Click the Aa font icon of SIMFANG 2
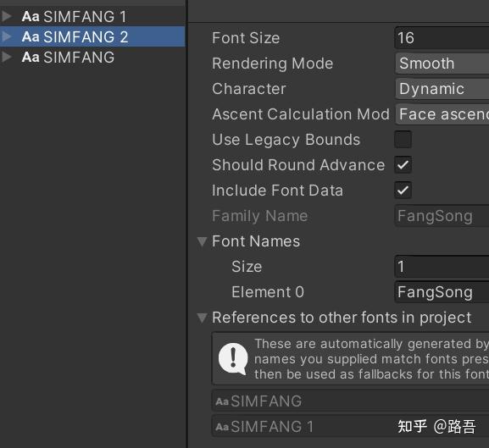This screenshot has width=489, height=448. click(x=31, y=36)
